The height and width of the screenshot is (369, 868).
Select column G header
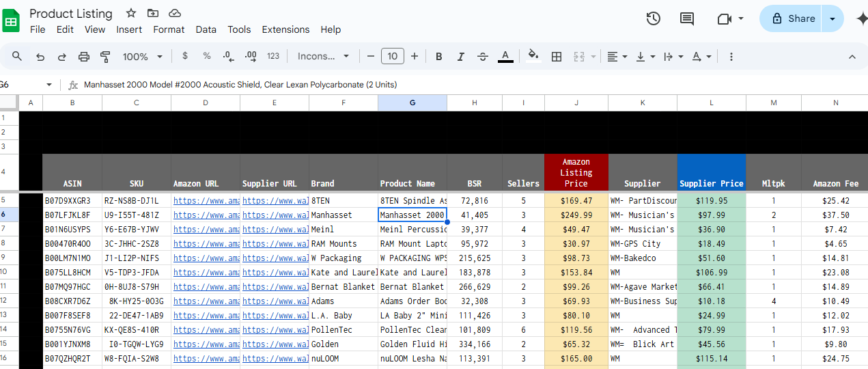[412, 102]
